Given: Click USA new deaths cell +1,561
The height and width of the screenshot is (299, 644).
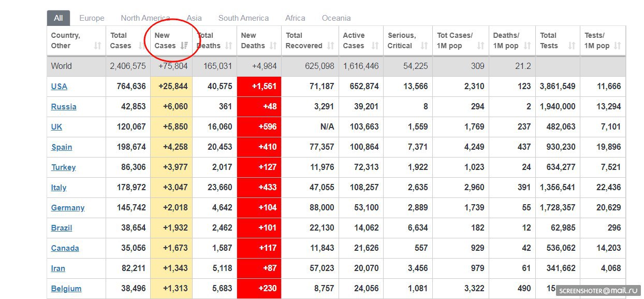Looking at the screenshot, I should [259, 87].
